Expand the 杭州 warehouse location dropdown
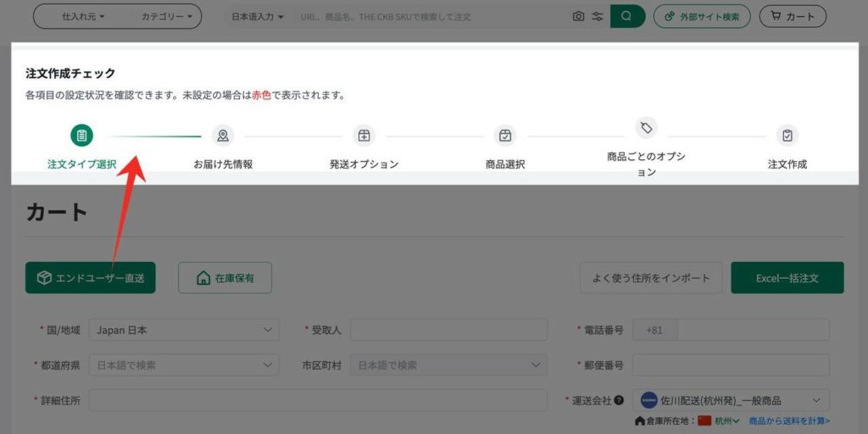868x434 pixels. click(727, 421)
